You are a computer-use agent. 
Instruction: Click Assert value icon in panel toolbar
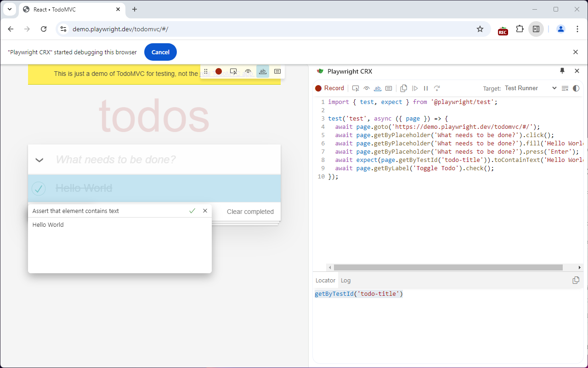click(389, 88)
